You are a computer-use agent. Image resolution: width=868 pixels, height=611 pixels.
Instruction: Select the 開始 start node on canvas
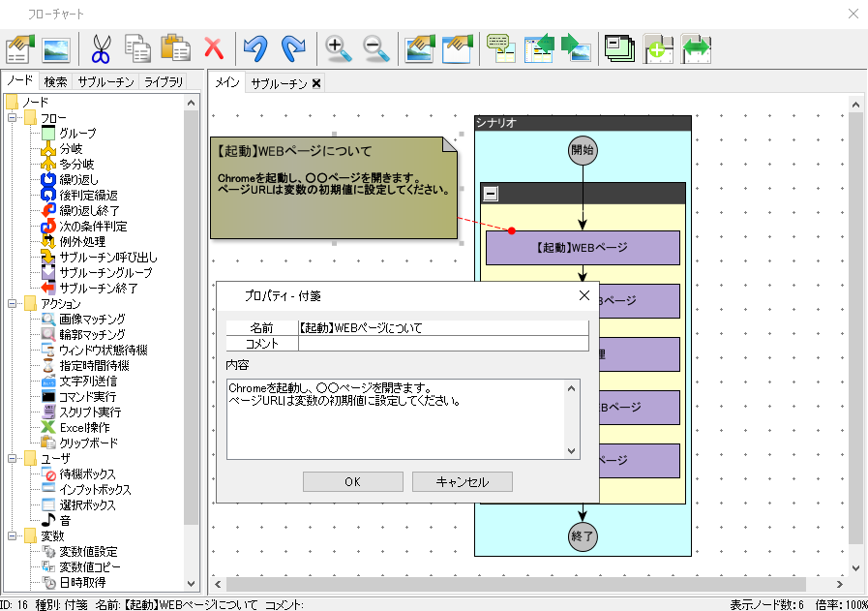point(583,150)
